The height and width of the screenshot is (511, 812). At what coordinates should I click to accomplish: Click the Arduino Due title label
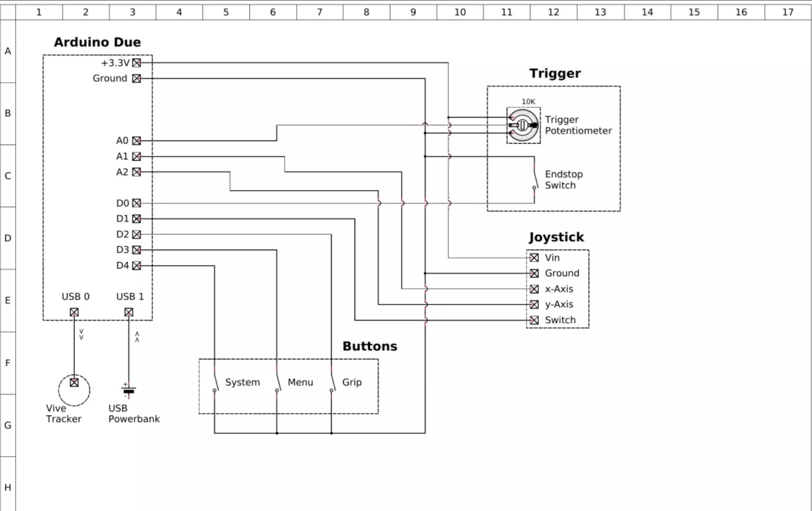(x=97, y=42)
